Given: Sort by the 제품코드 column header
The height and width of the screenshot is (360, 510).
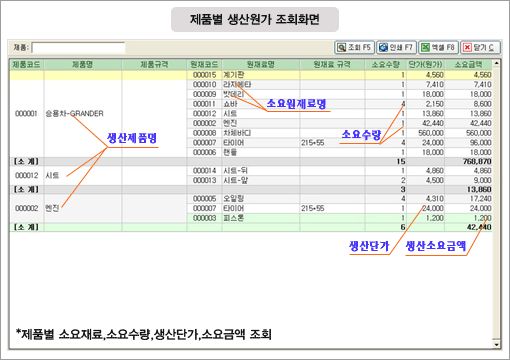Looking at the screenshot, I should (27, 64).
